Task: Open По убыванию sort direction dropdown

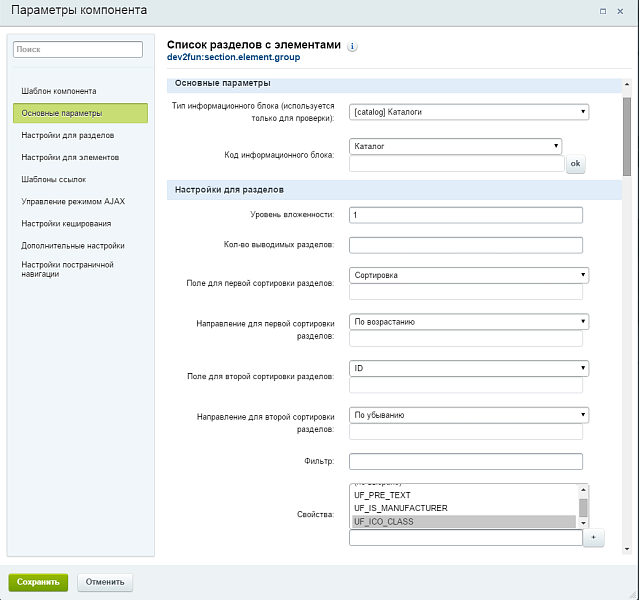Action: [x=468, y=415]
